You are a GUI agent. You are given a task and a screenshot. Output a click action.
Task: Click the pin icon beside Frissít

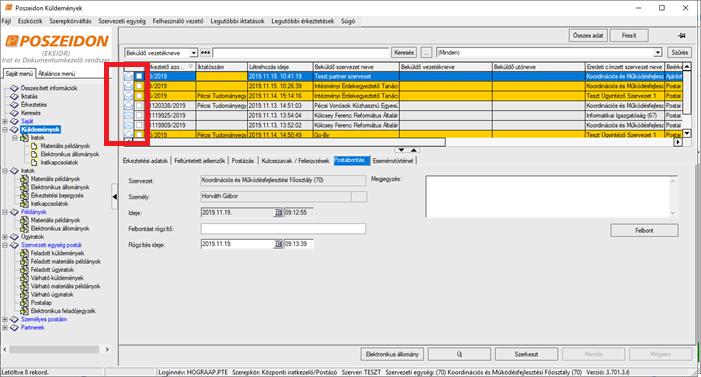(681, 35)
